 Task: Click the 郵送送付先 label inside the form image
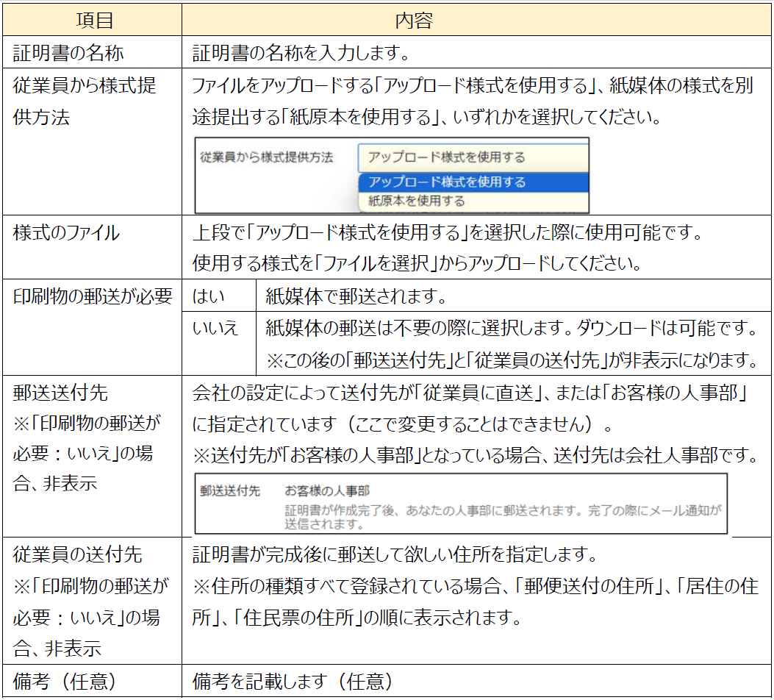[x=230, y=490]
